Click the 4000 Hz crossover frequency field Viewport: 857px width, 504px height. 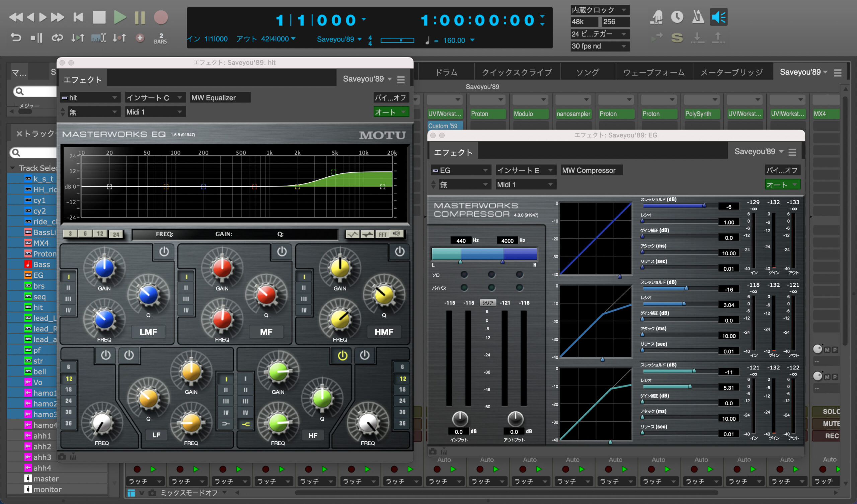pos(507,240)
